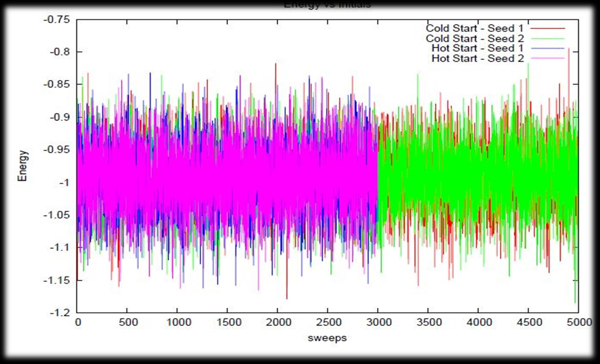Click the y-axis tick label -0.9
This screenshot has width=600, height=364.
tap(60, 117)
